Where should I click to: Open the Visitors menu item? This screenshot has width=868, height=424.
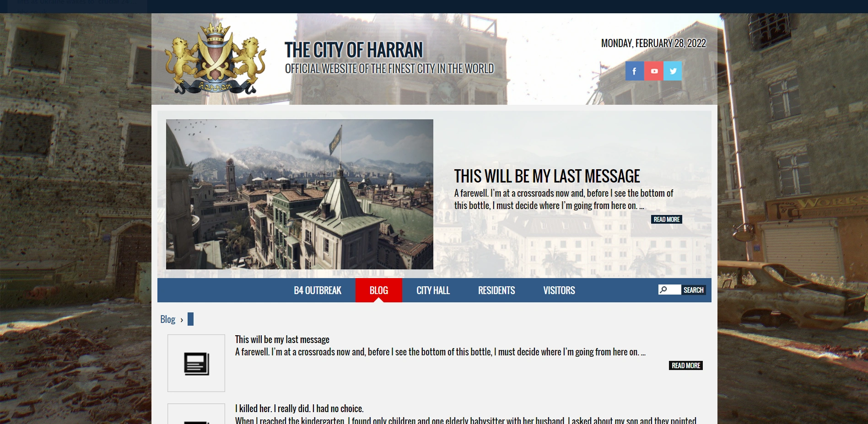point(559,290)
